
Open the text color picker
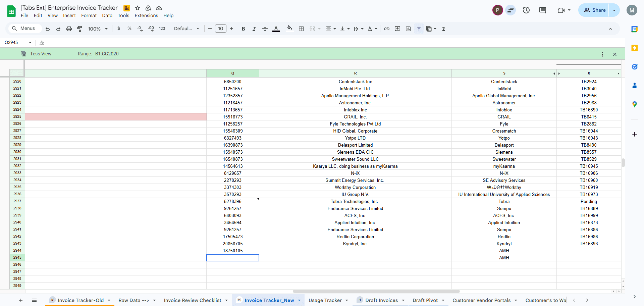276,29
